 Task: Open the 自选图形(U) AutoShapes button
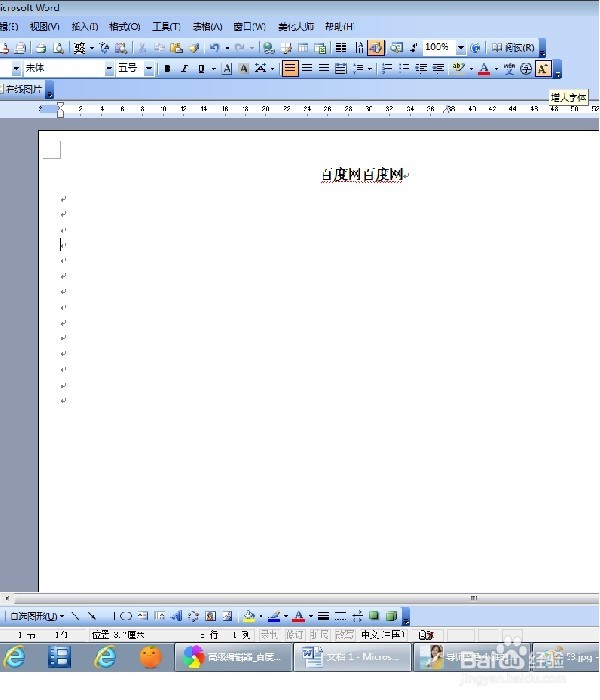38,617
